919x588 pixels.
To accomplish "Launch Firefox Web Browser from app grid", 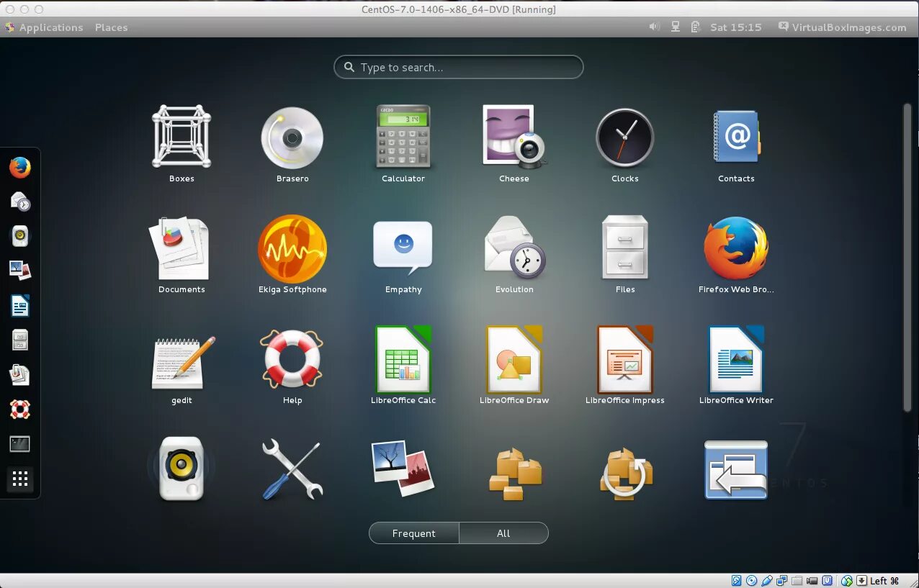I will tap(736, 255).
